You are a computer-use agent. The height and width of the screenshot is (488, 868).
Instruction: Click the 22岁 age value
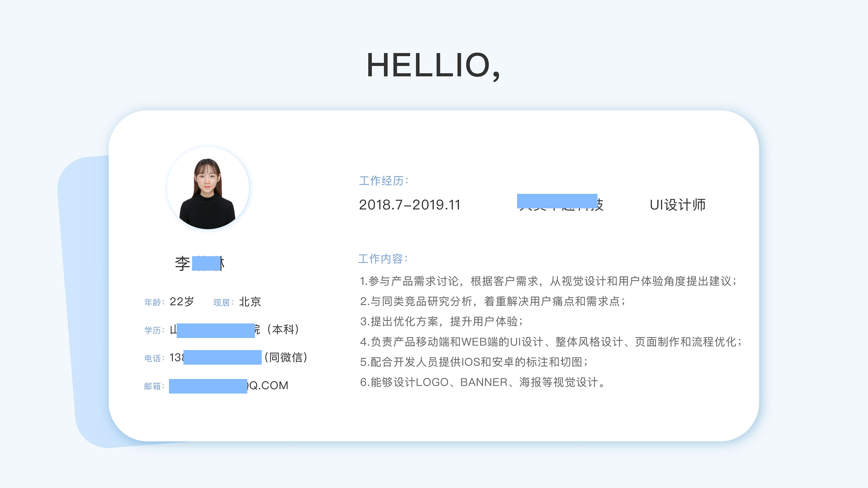click(182, 302)
